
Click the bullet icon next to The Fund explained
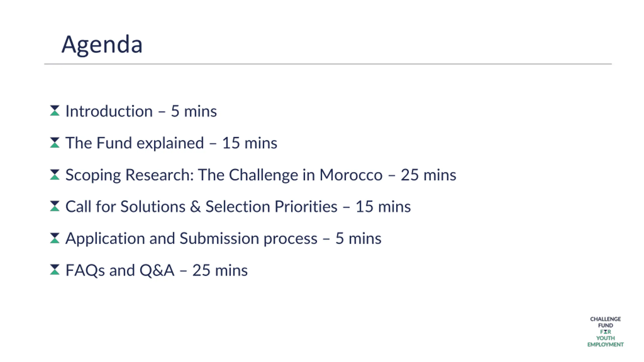pyautogui.click(x=55, y=143)
